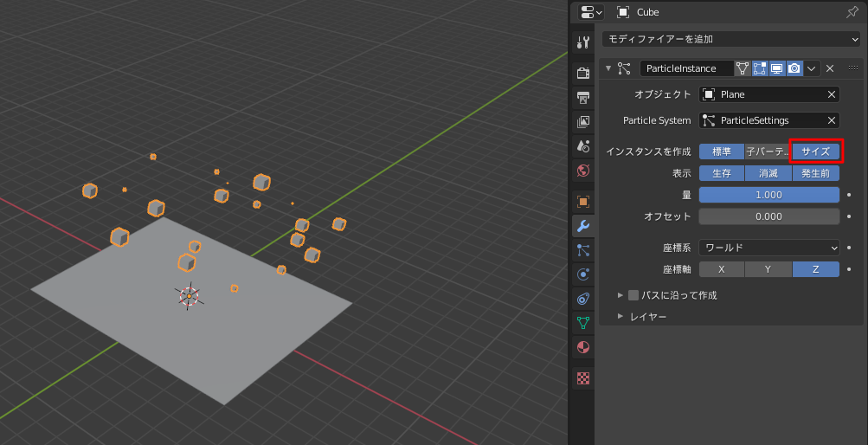The height and width of the screenshot is (445, 868).
Task: Toggle the 標準 instance option
Action: click(x=721, y=152)
